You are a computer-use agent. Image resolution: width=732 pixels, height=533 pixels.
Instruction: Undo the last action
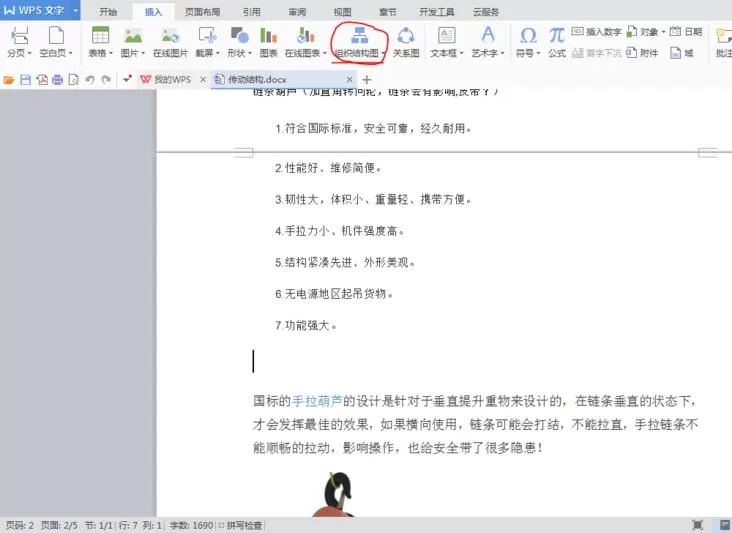pos(90,80)
